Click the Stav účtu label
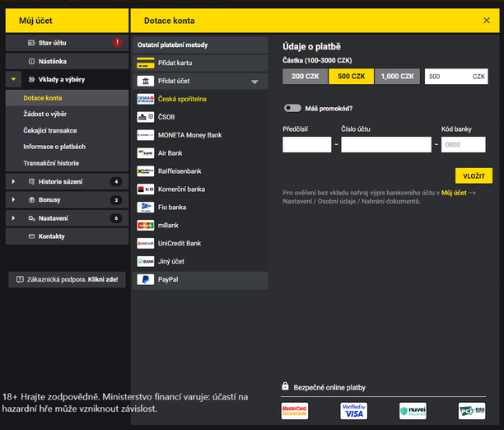 [53, 43]
